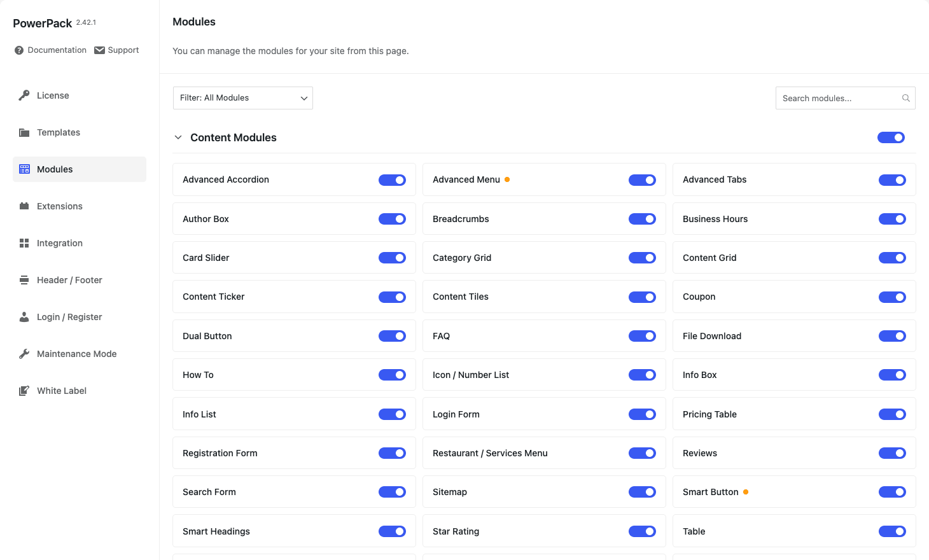Open the Filter: All Modules dropdown
Screen dimensions: 929x560
tap(243, 98)
